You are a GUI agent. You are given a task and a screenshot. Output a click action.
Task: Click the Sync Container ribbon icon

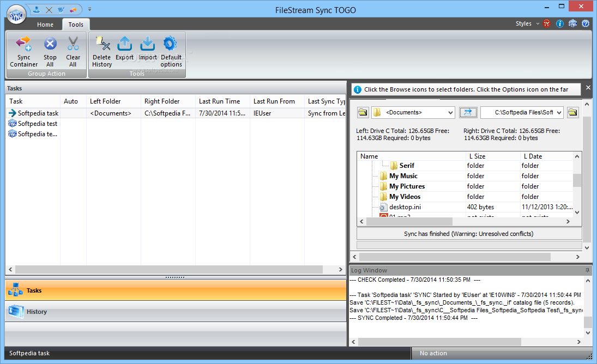pos(23,52)
